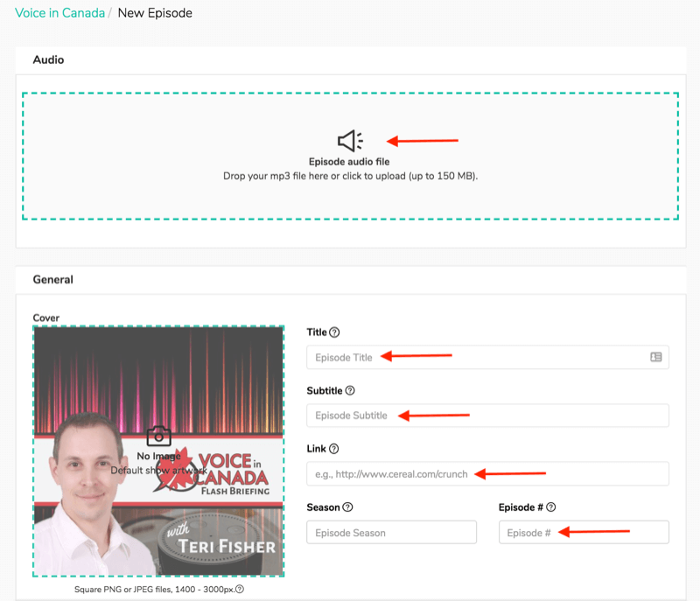Click the card icon inside Title field
The width and height of the screenshot is (700, 601).
click(x=655, y=357)
